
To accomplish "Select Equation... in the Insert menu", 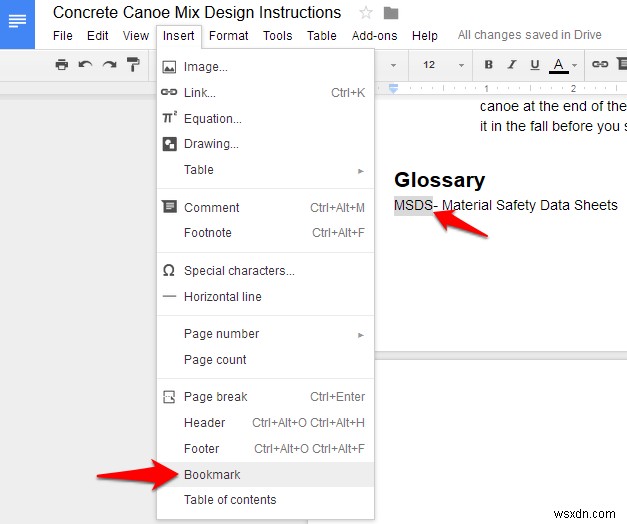I will click(266, 118).
